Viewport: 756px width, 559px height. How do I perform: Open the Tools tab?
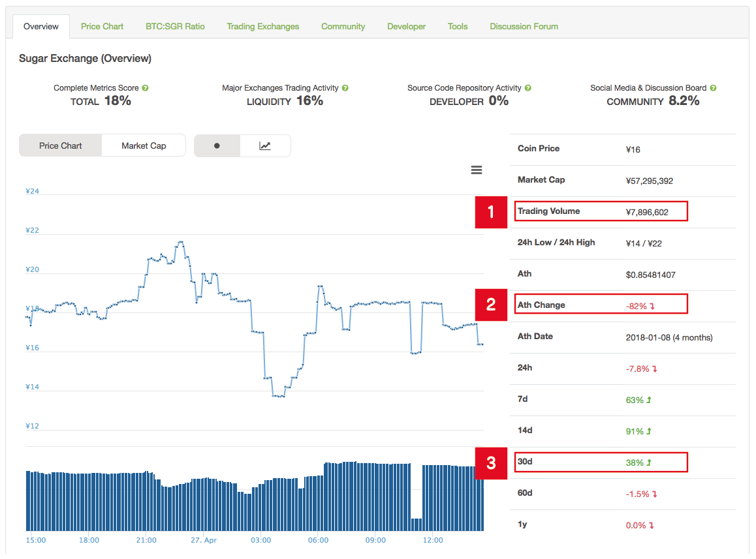(458, 26)
